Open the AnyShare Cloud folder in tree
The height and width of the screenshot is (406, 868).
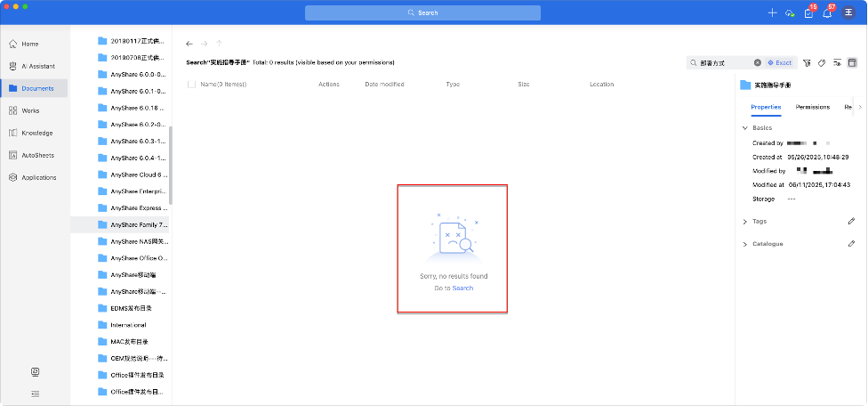(x=133, y=175)
